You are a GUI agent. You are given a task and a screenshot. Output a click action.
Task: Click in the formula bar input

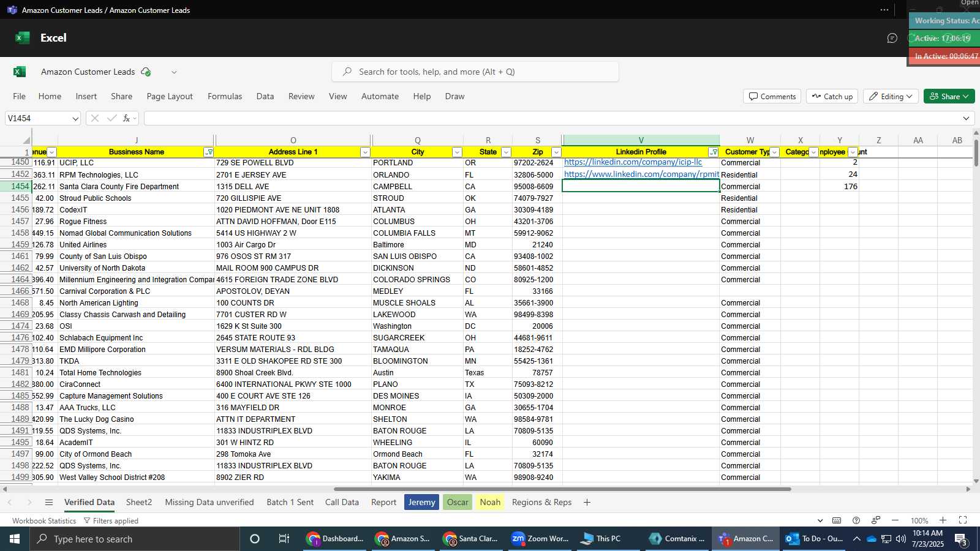click(x=551, y=118)
